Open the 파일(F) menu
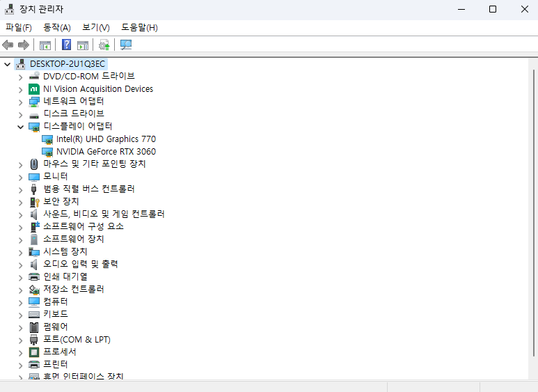 click(19, 27)
